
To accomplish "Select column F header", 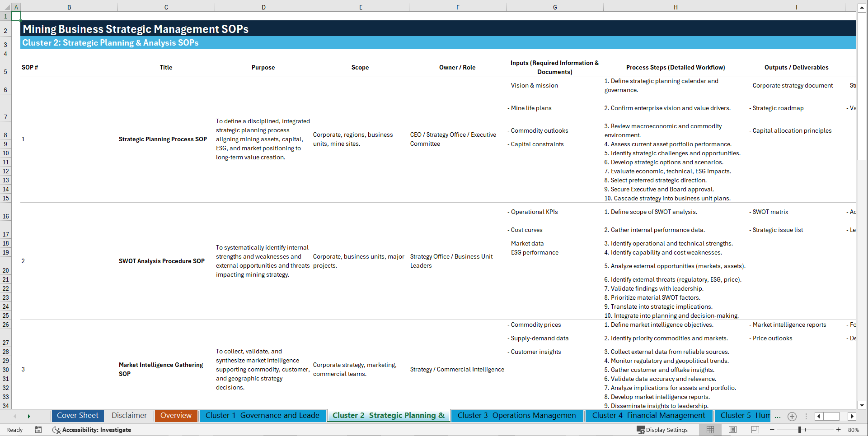I will click(x=458, y=7).
